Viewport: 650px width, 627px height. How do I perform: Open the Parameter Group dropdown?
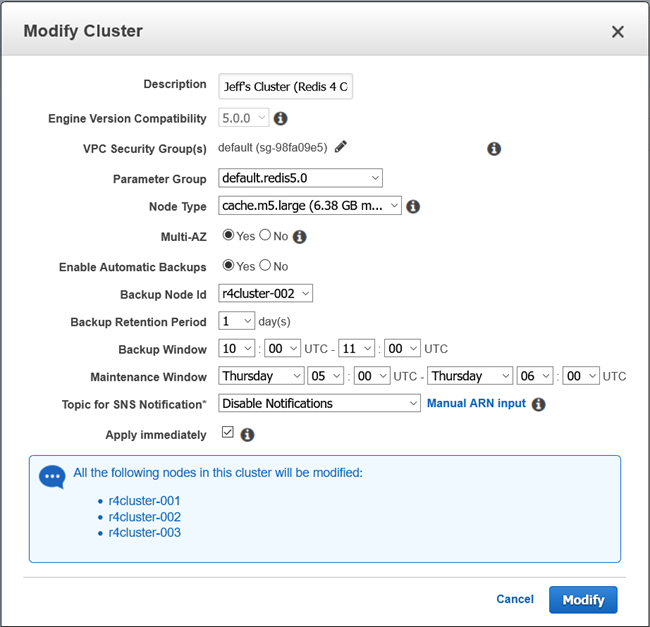click(x=300, y=178)
